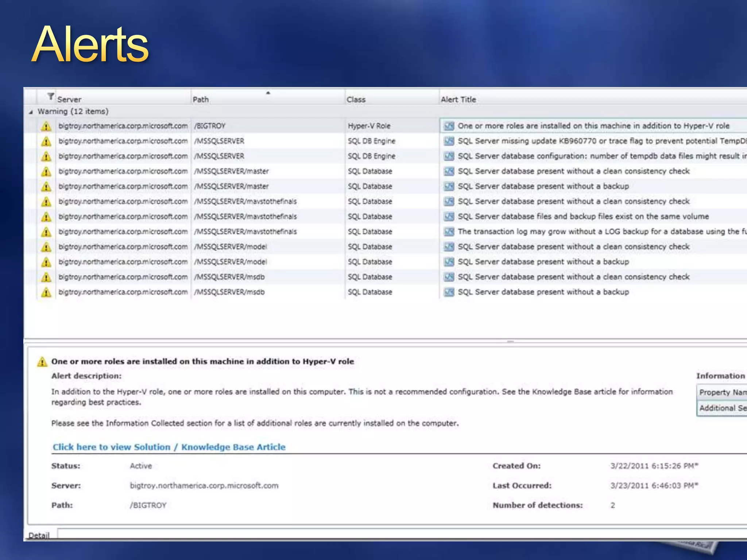Click the warning icon on the master backup row
Viewport: 747px width, 560px height.
click(46, 187)
